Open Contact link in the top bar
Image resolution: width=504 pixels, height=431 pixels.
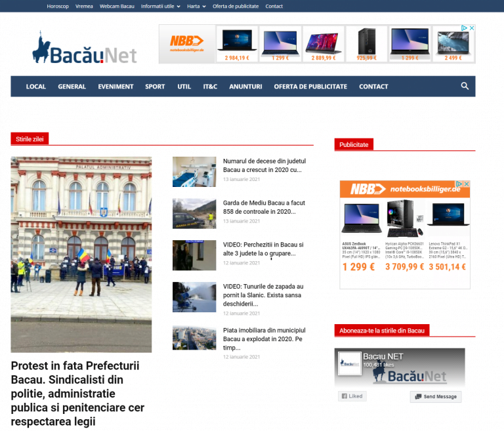pos(274,6)
